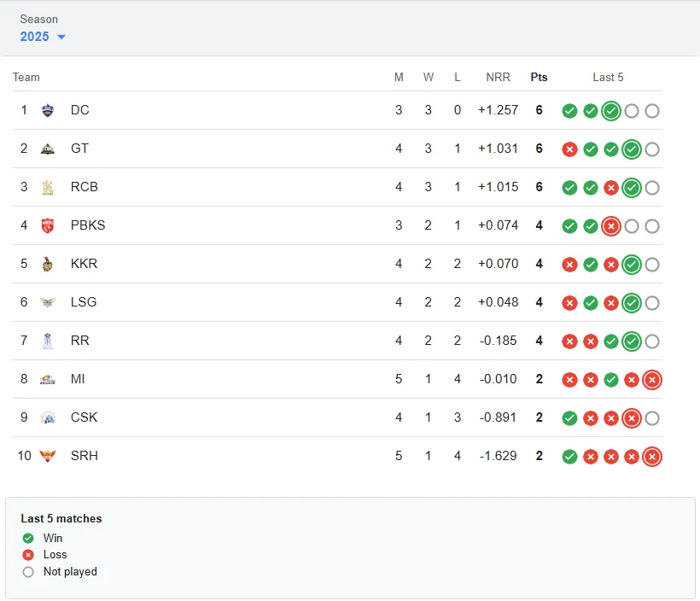Open the PBKS team name
The height and width of the screenshot is (601, 700).
coord(88,225)
